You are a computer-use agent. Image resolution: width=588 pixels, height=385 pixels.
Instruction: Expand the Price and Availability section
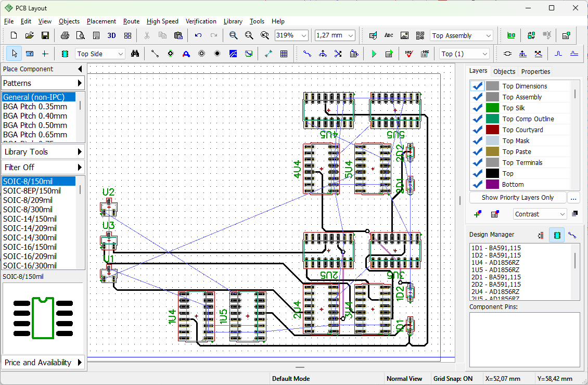tap(43, 363)
